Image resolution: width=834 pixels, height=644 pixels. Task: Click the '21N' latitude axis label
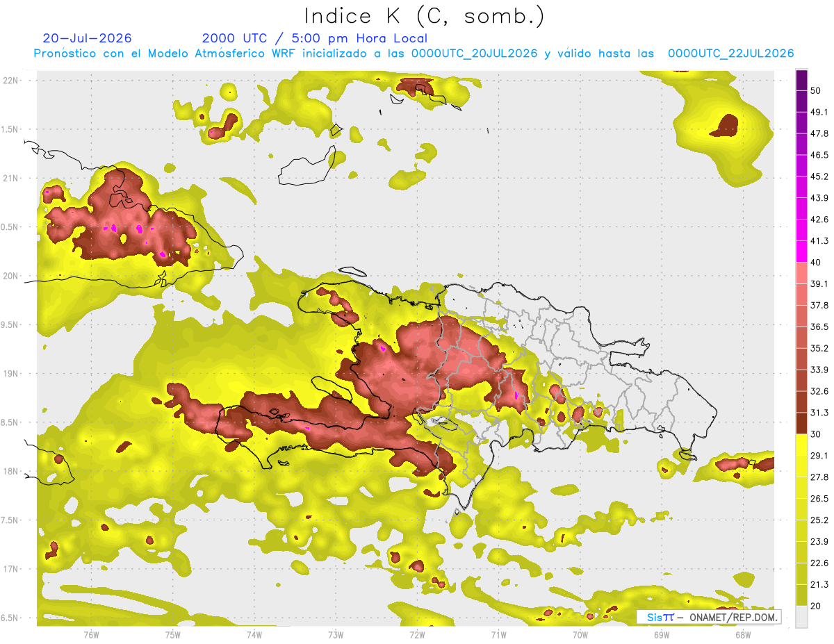(11, 178)
